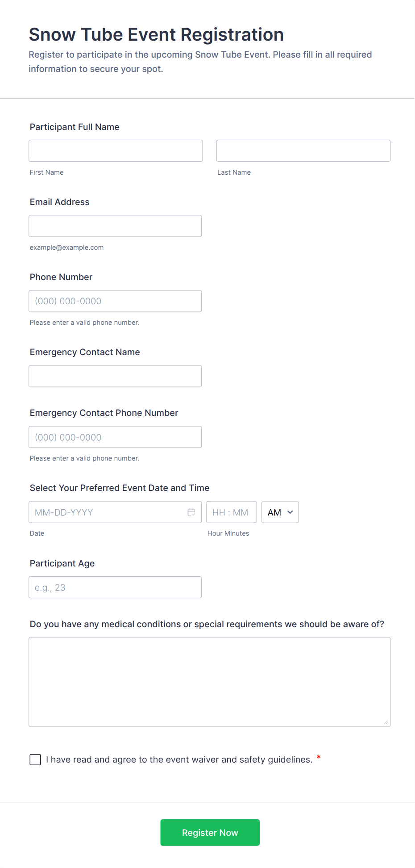Click the Participant Age label
415x868 pixels.
coord(62,563)
